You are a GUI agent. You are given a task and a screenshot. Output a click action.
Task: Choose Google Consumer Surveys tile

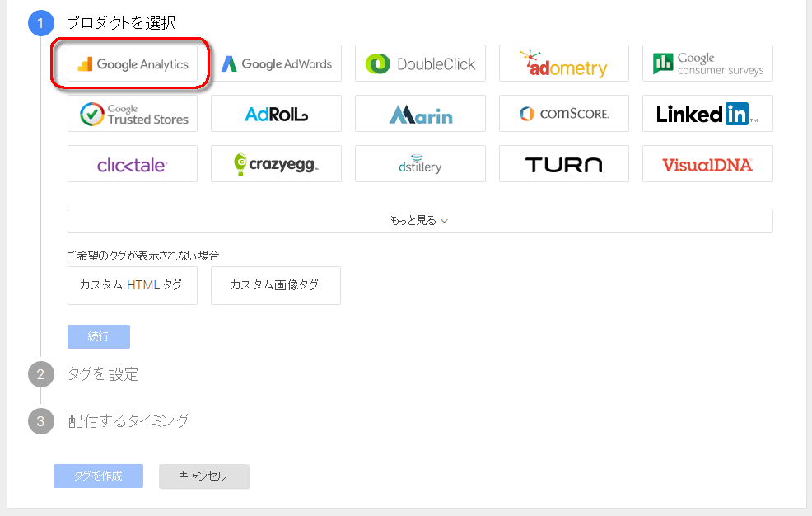point(707,63)
